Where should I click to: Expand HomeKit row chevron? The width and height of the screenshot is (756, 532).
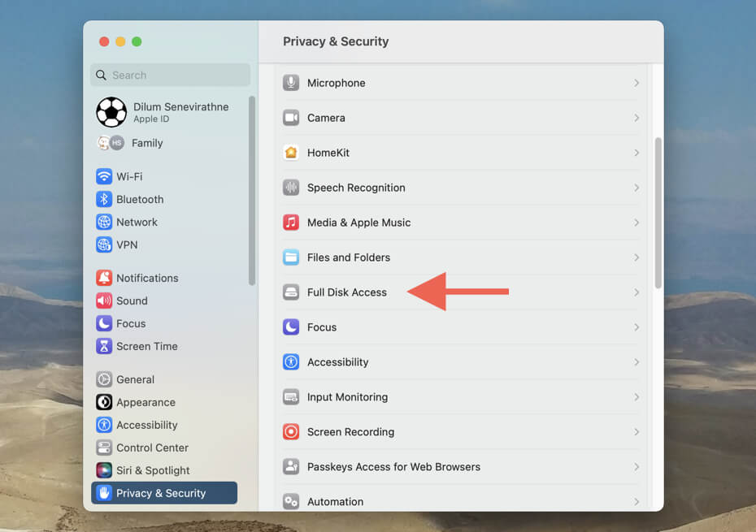pos(637,153)
